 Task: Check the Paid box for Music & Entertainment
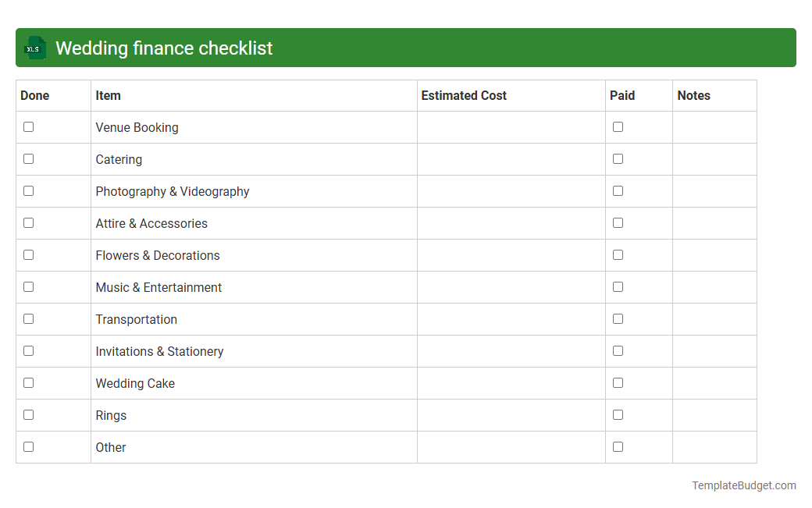click(618, 286)
